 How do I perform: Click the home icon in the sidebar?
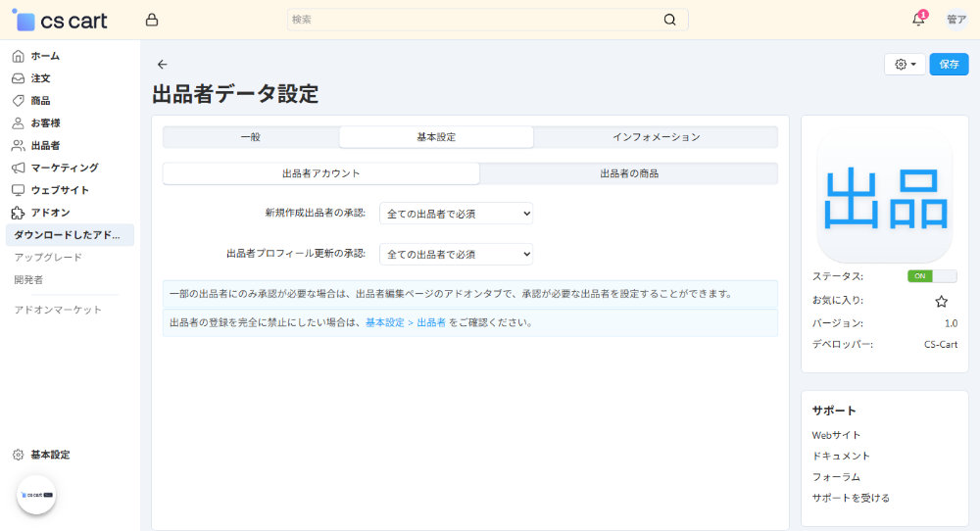tap(18, 56)
